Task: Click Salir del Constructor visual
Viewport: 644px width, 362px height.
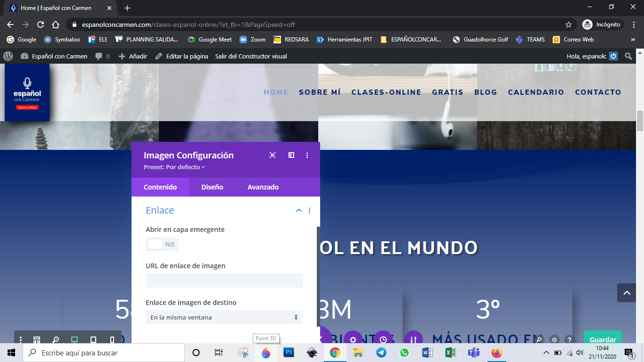Action: (251, 56)
